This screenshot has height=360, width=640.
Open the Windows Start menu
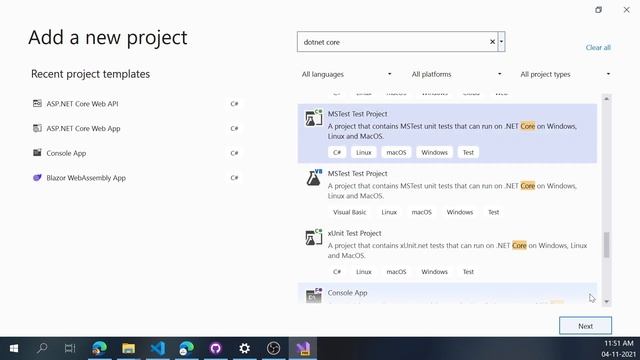[14, 348]
